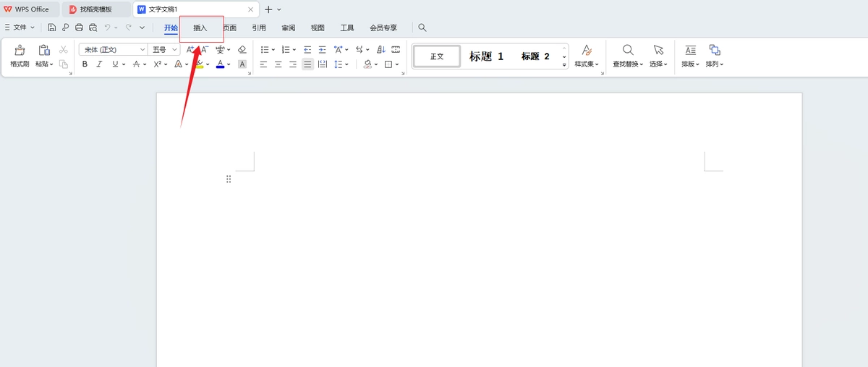This screenshot has height=367, width=868.
Task: Enable justified paragraph alignment
Action: point(307,64)
